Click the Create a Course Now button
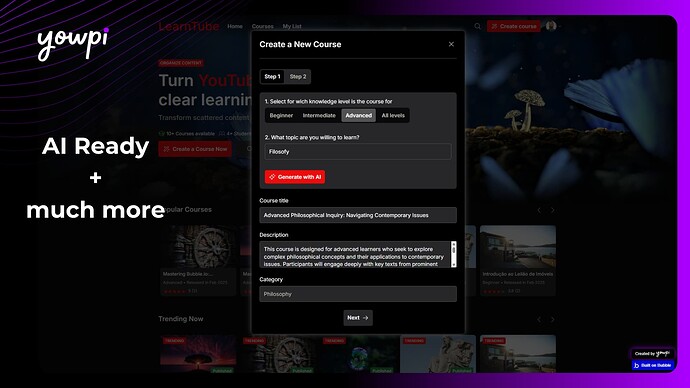This screenshot has width=690, height=388. 195,149
